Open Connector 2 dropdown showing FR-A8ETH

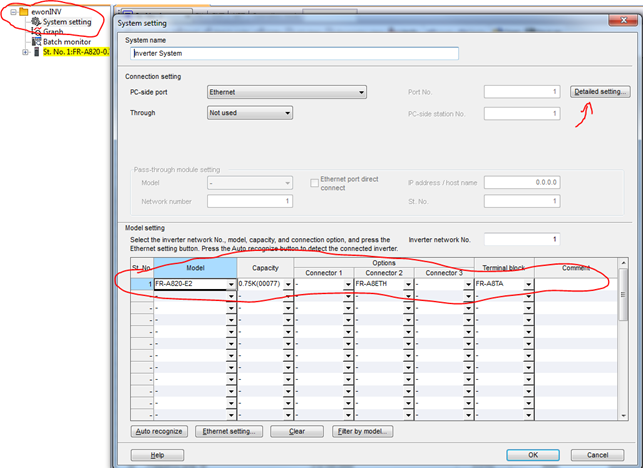(408, 284)
